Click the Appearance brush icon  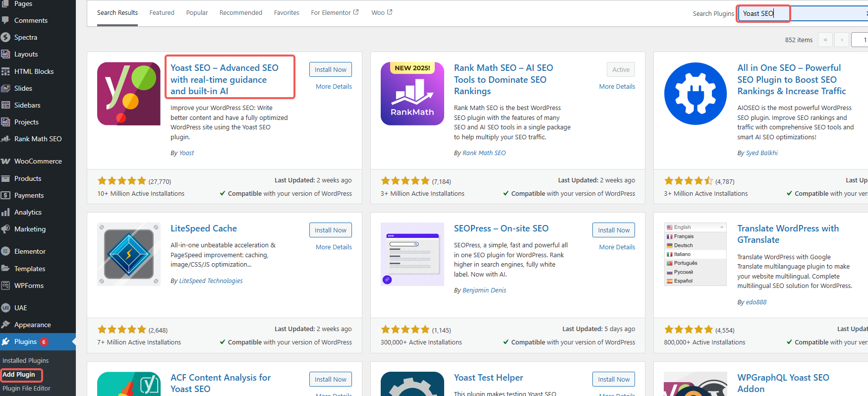point(5,325)
